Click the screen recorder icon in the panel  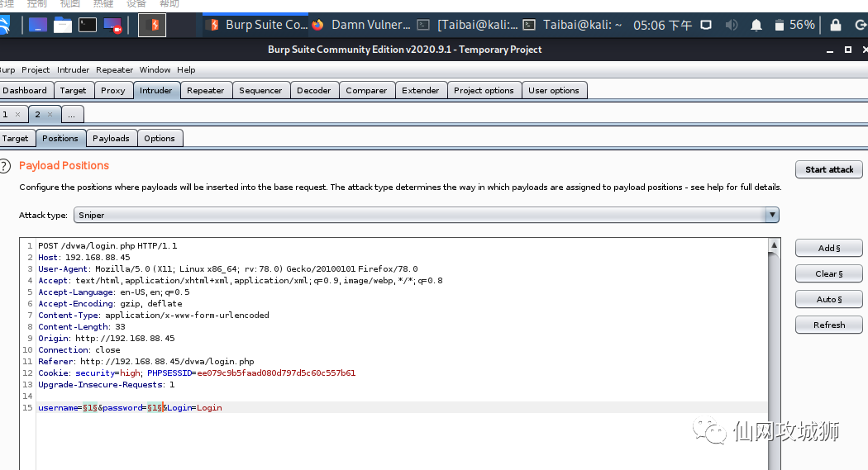click(112, 26)
